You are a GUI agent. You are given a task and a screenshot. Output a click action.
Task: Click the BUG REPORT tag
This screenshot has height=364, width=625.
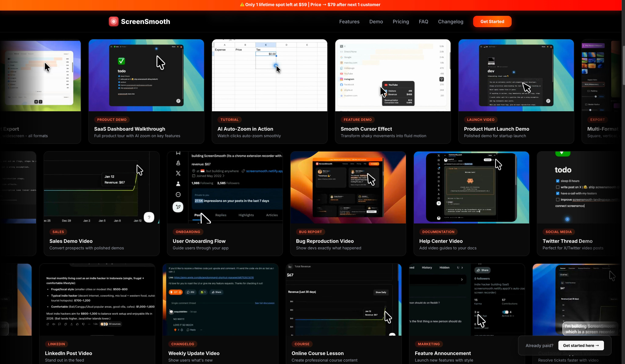310,232
